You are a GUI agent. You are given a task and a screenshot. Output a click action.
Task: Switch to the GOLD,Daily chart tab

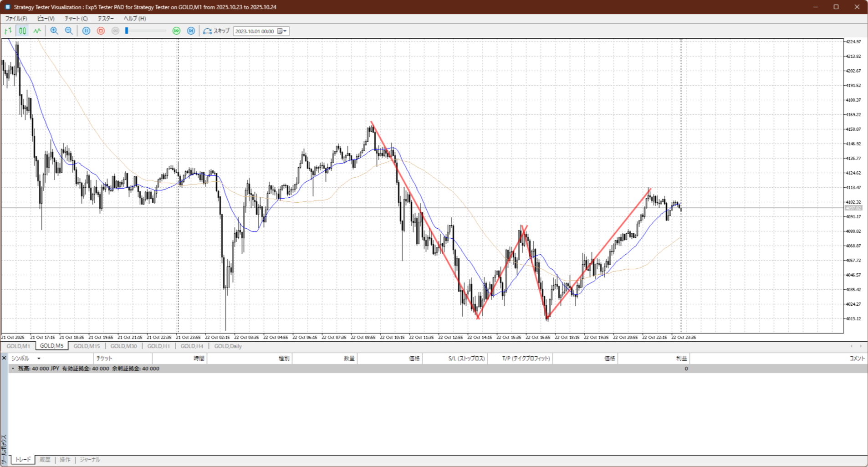tap(228, 346)
